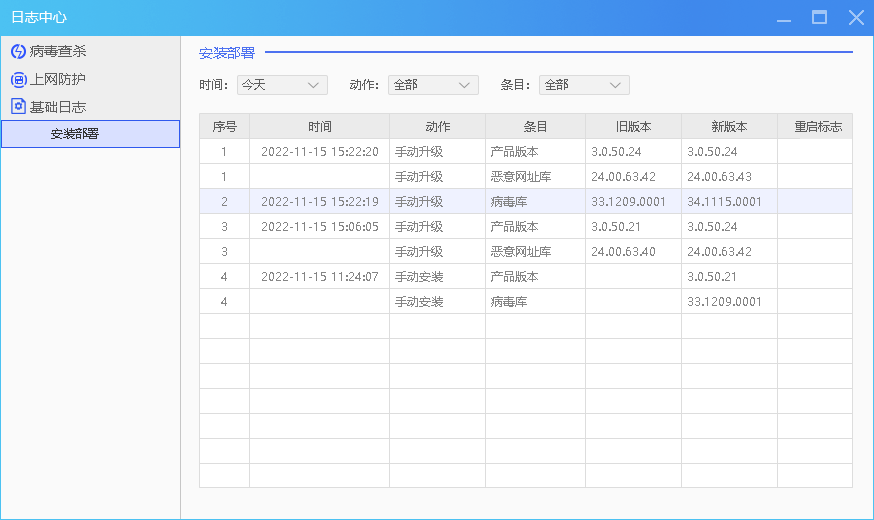Open the 动作 filter dropdown

pyautogui.click(x=433, y=85)
